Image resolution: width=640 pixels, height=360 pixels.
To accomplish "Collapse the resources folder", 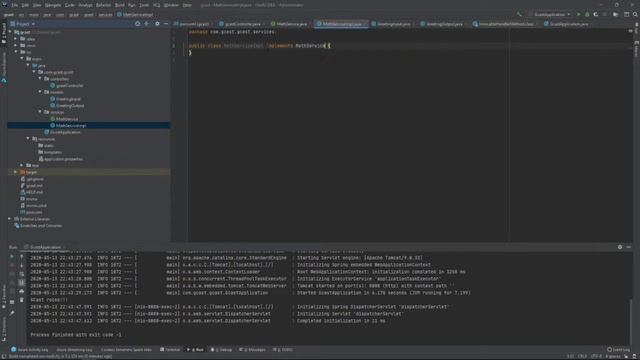I will 28,139.
